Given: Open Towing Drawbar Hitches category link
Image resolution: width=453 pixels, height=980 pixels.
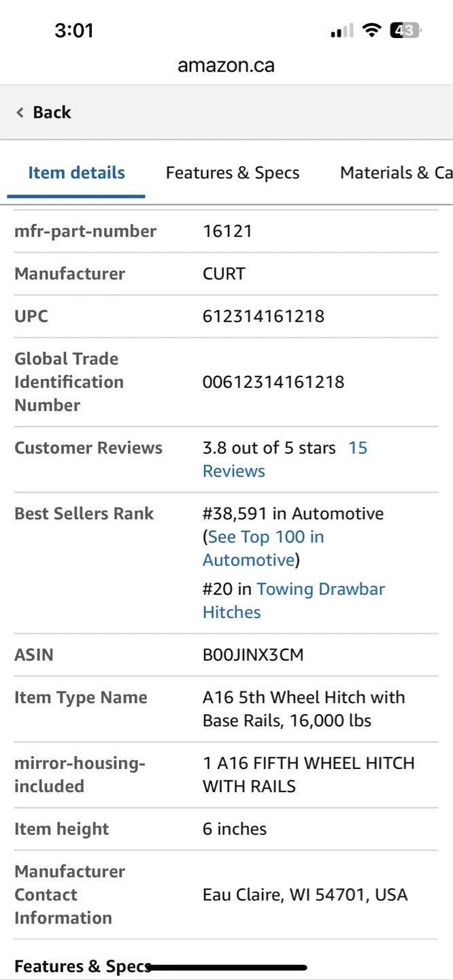Looking at the screenshot, I should click(x=294, y=600).
